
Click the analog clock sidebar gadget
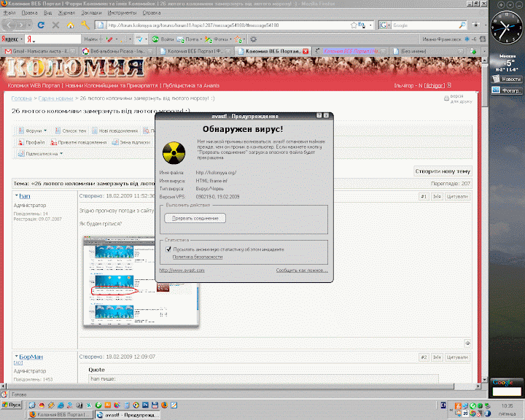pos(504,29)
